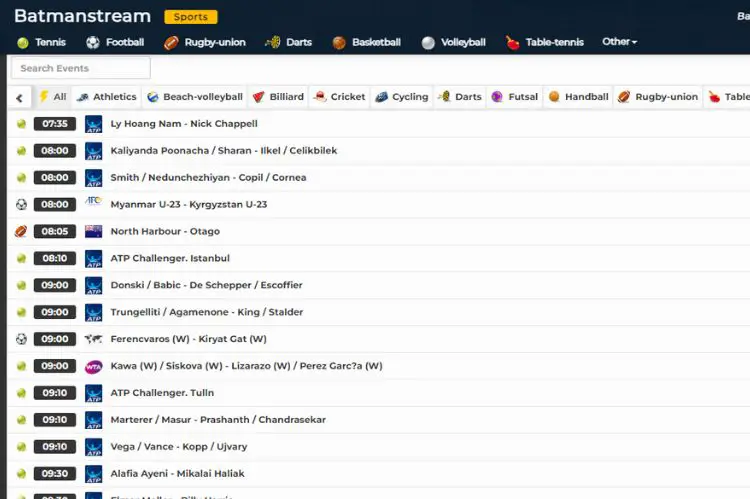
Task: Filter events by Futsal
Action: pos(515,97)
